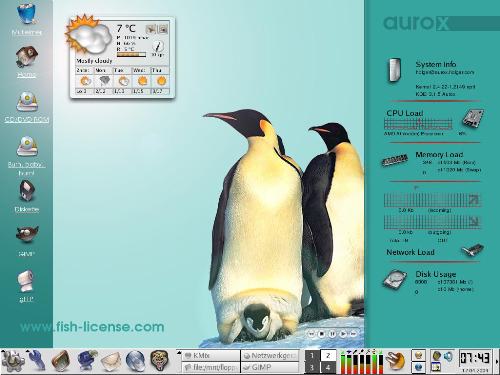Expand the taskbar window list arrow

[x=179, y=353]
